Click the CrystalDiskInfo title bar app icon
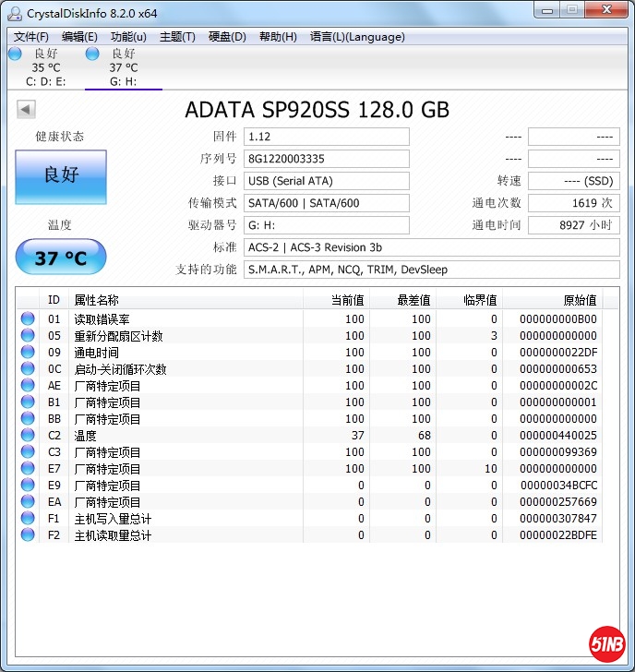This screenshot has height=672, width=635. pyautogui.click(x=15, y=14)
